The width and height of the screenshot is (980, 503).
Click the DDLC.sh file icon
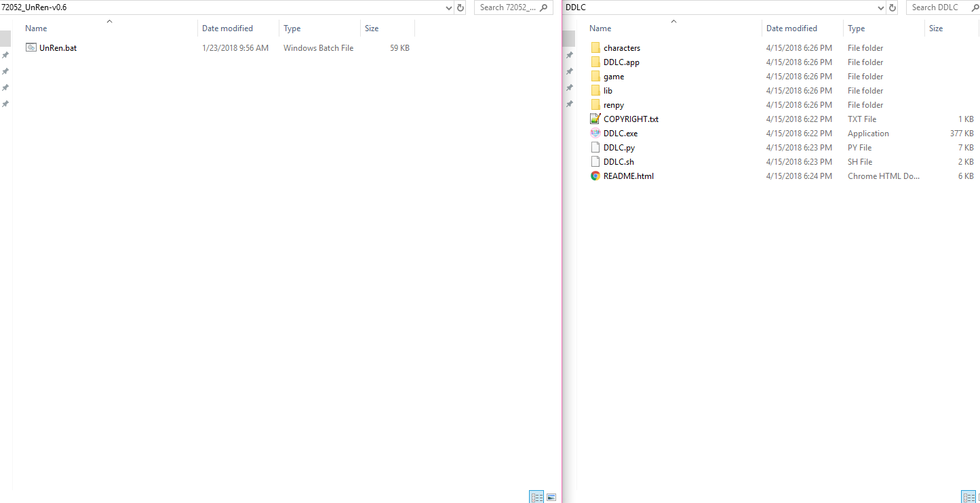(x=595, y=161)
